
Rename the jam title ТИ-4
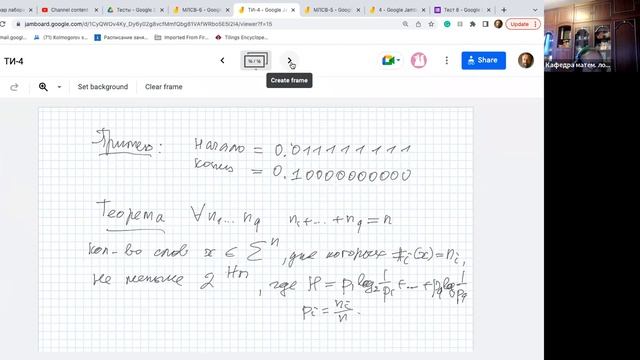point(14,61)
